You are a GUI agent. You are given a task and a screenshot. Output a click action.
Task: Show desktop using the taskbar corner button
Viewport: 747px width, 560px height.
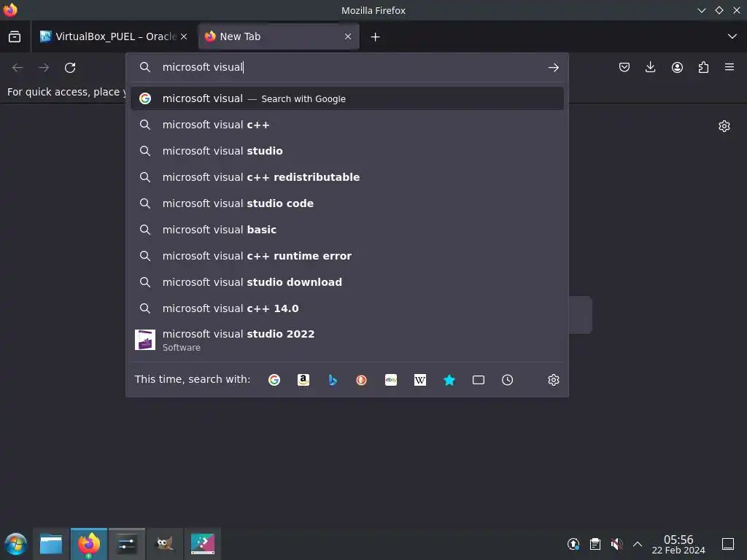(728, 544)
